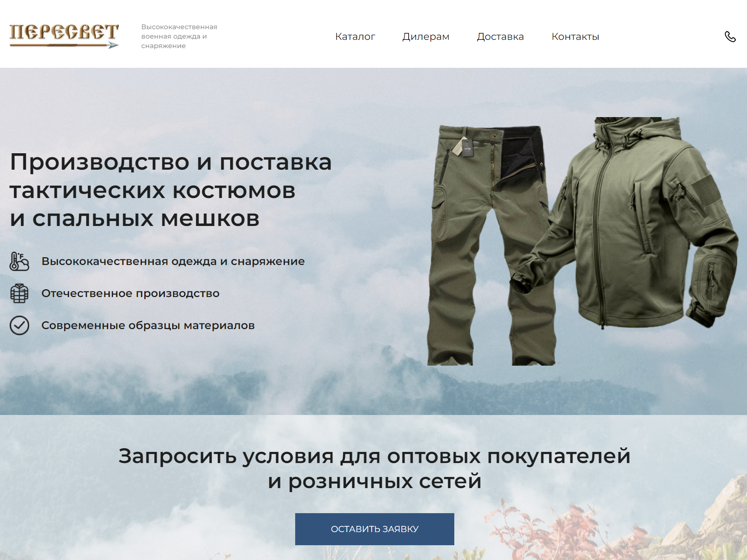The image size is (747, 560).
Task: Click the ОСТАВИТЬ ЗАЯВКУ button
Action: tap(375, 529)
